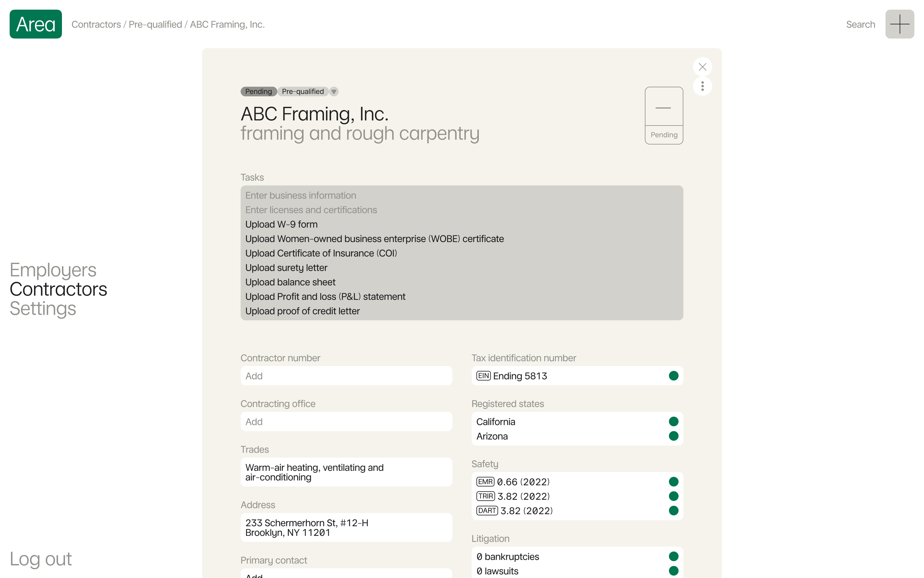Click DART value 3.82 (2022)

527,511
